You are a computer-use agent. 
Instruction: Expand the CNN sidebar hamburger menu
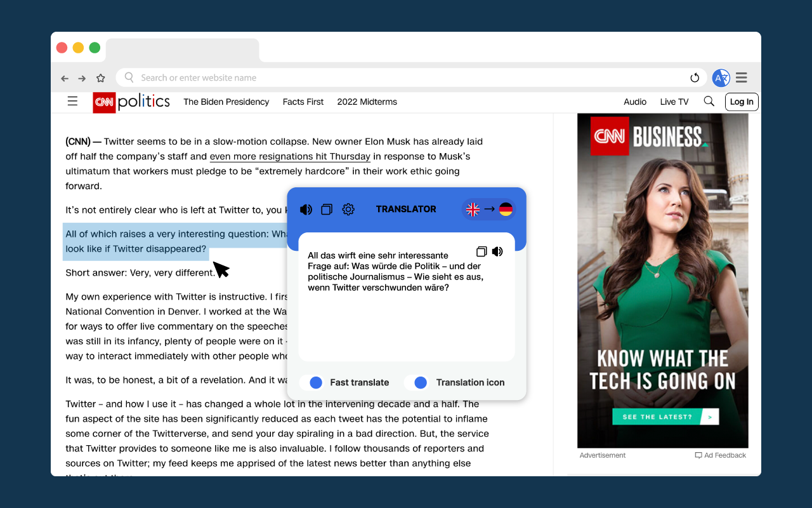72,101
